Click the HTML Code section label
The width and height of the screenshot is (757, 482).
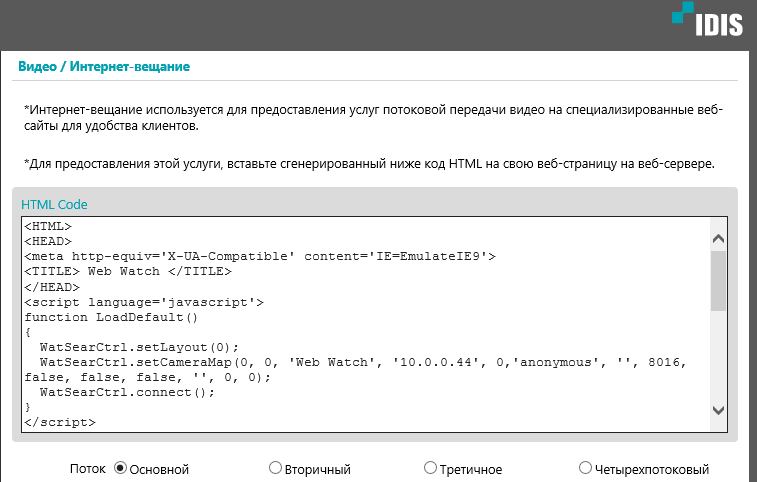coord(55,204)
